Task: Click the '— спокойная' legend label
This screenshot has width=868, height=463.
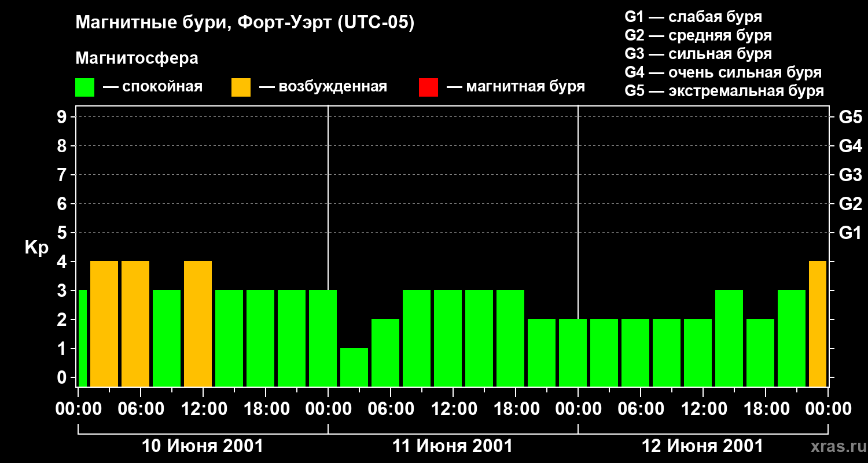Action: pos(153,87)
